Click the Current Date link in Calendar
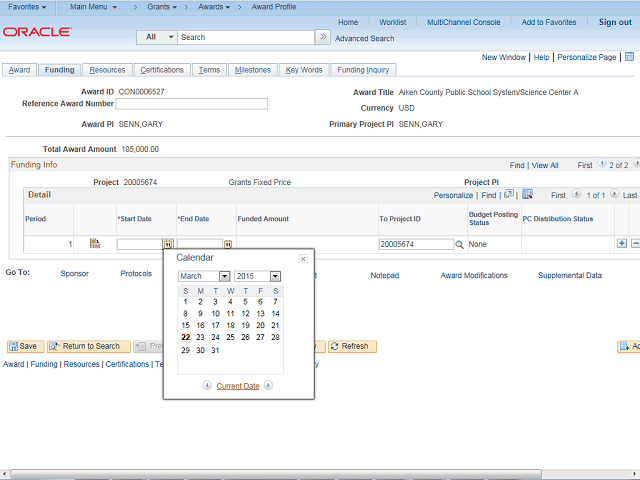 238,386
